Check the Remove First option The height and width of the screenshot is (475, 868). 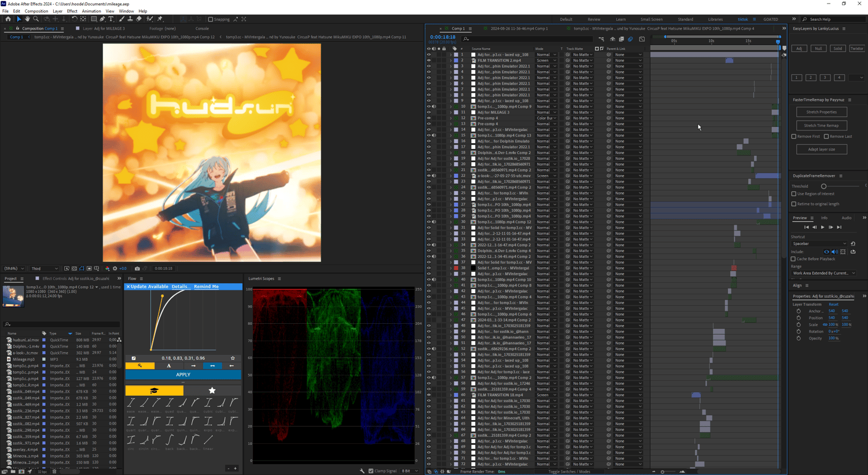pyautogui.click(x=794, y=137)
